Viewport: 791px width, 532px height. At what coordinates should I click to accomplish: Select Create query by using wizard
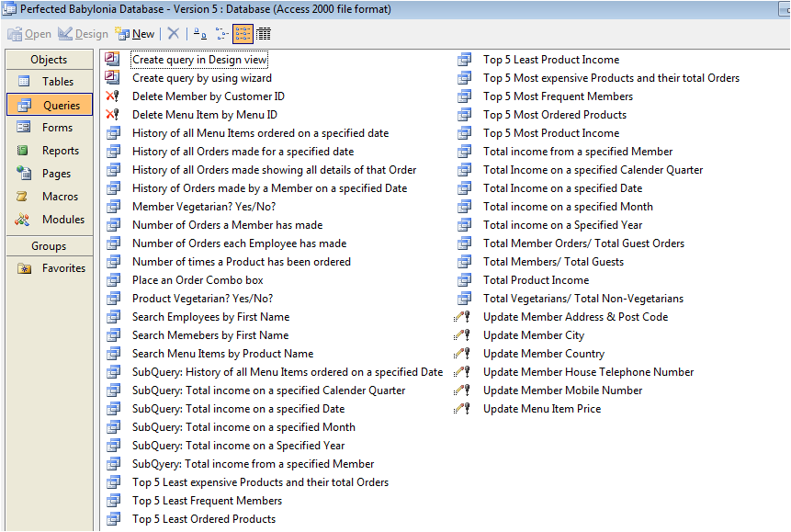coord(202,78)
